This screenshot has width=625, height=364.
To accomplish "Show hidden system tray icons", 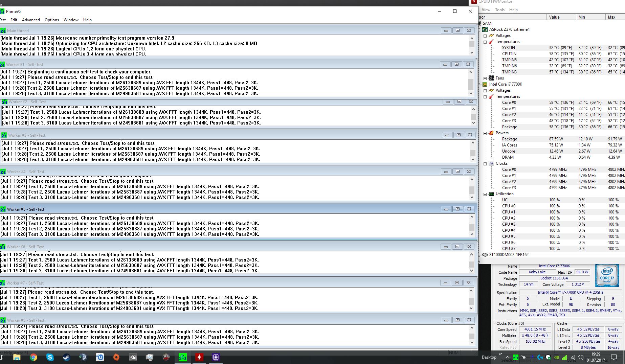I will coord(507,357).
